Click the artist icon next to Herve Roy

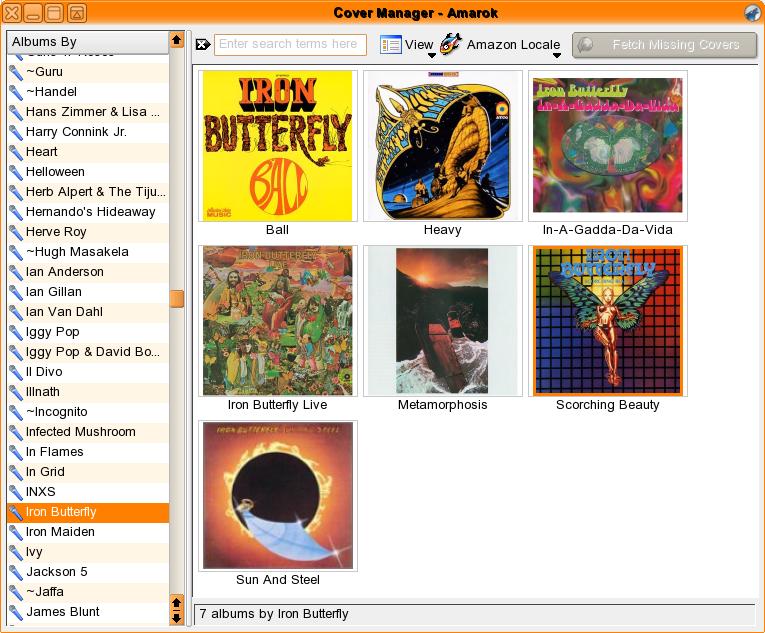[16, 232]
